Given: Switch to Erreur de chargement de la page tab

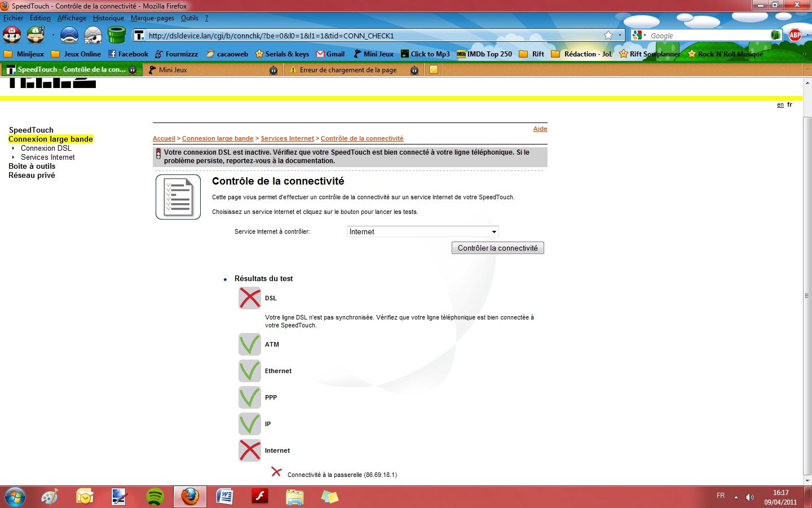Looking at the screenshot, I should pyautogui.click(x=354, y=70).
